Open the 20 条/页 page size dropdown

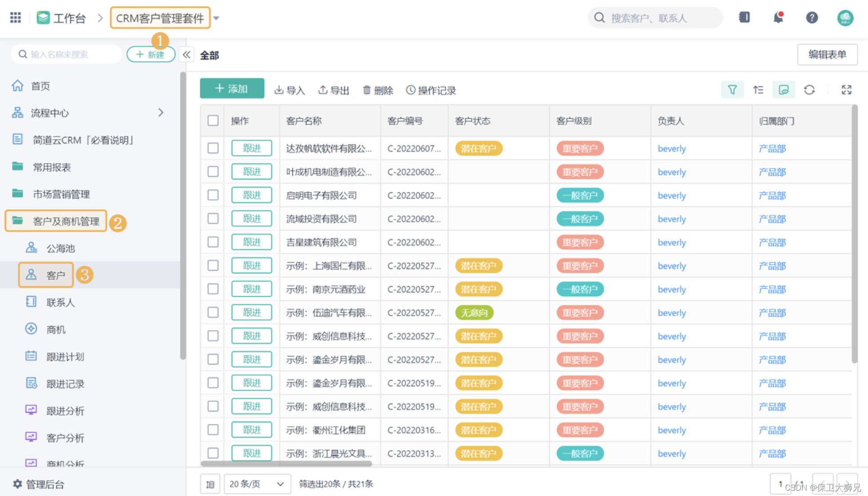pos(257,484)
